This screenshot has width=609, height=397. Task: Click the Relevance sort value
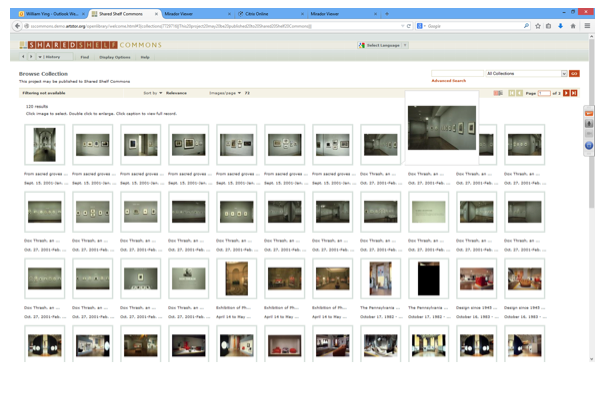click(176, 93)
